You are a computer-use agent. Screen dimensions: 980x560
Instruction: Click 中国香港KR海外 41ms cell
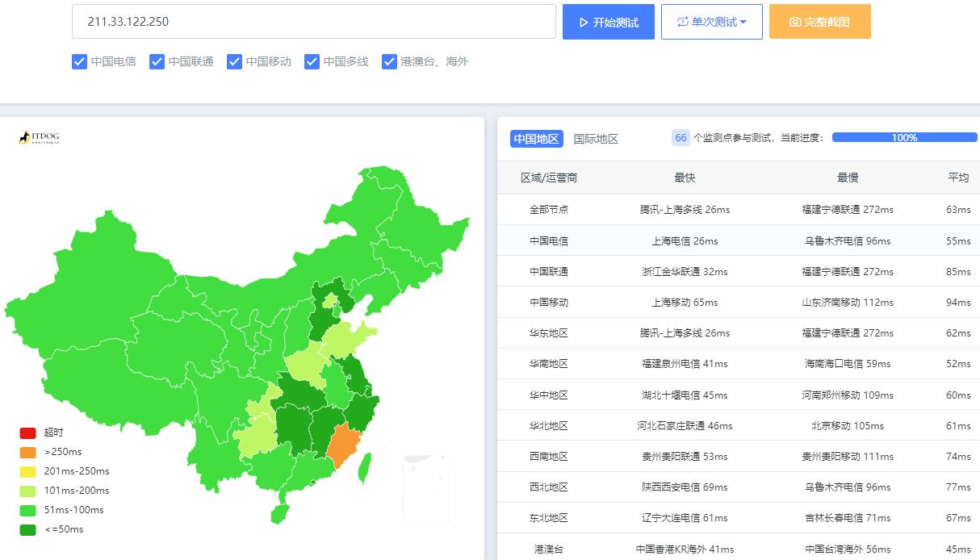(685, 549)
